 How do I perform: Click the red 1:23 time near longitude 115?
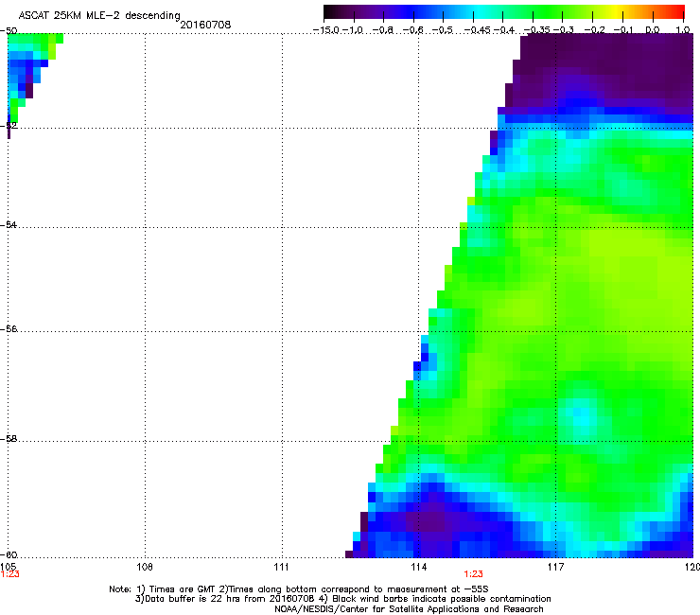[473, 574]
